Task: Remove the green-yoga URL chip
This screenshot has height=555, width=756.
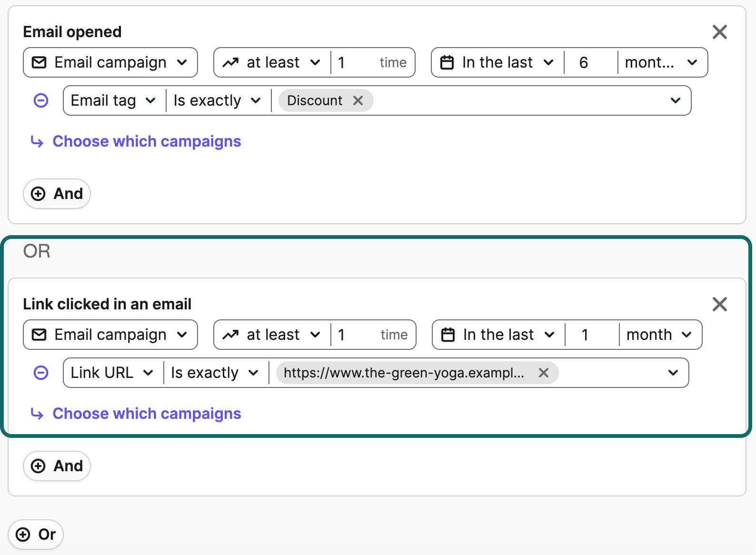Action: point(543,373)
